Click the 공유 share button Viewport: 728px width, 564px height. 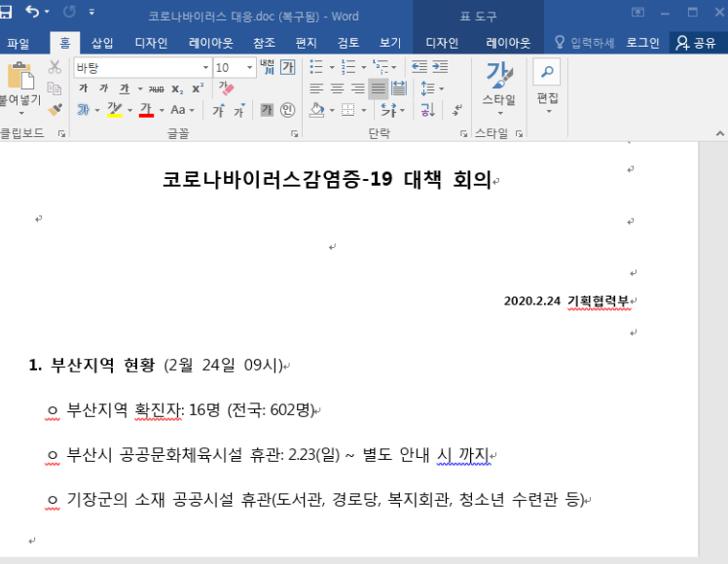(696, 43)
